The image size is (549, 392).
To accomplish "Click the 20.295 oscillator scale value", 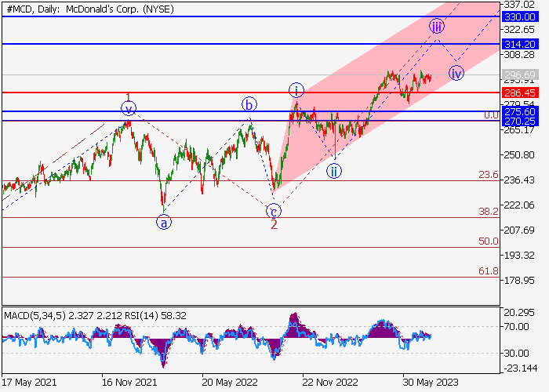I will pyautogui.click(x=519, y=313).
